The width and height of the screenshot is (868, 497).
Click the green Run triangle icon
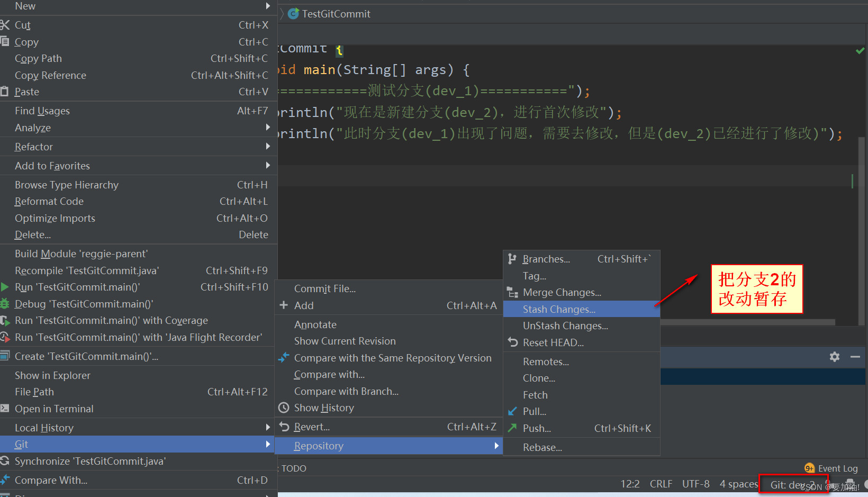[x=5, y=287]
